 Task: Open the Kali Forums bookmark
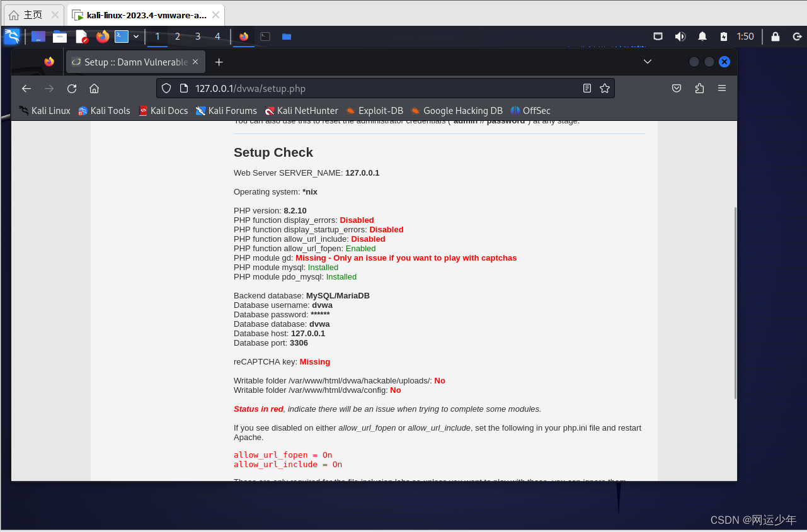click(226, 111)
